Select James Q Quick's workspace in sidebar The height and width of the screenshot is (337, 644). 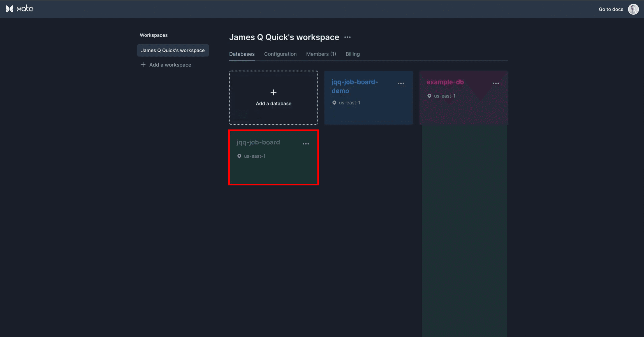173,51
